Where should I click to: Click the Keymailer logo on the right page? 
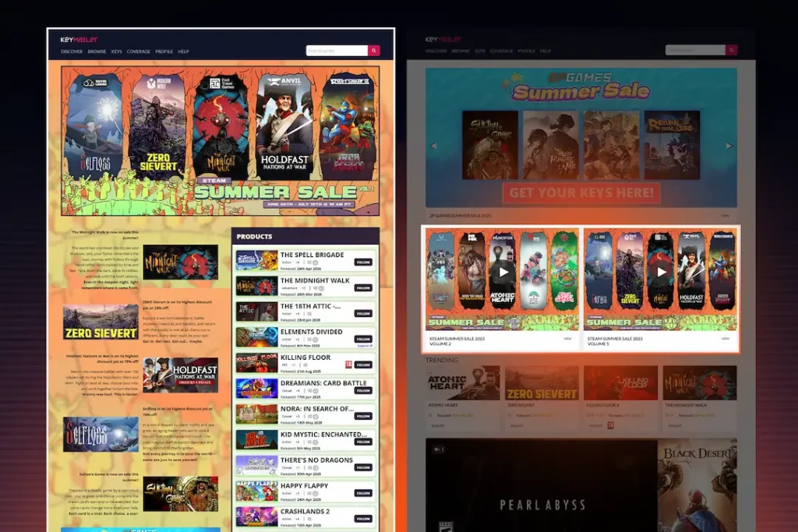[443, 39]
